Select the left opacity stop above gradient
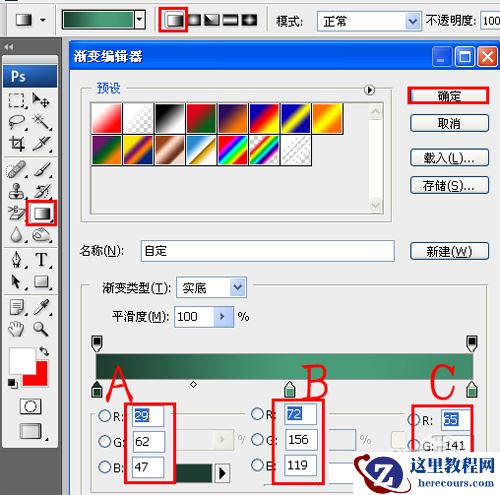The image size is (500, 495). tap(97, 343)
